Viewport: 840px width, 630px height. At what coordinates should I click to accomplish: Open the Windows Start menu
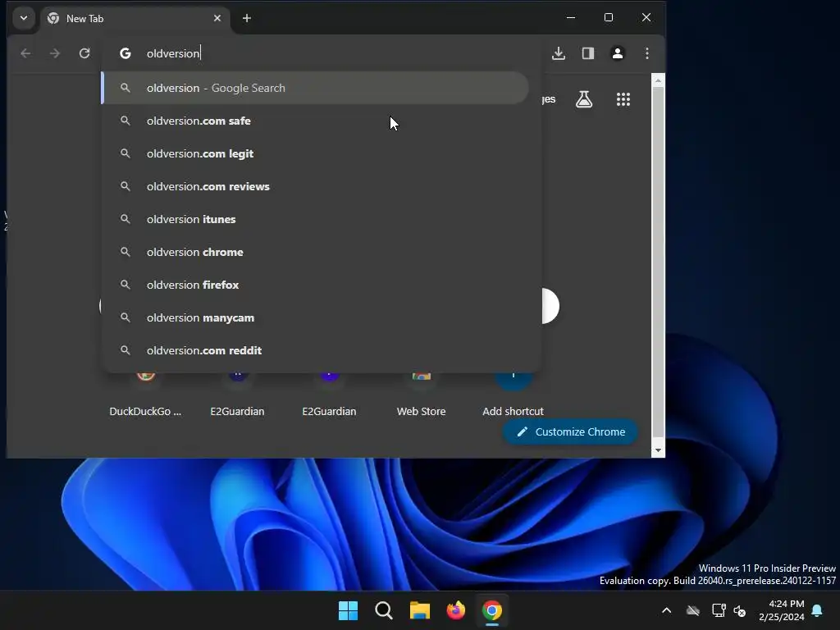(x=348, y=610)
